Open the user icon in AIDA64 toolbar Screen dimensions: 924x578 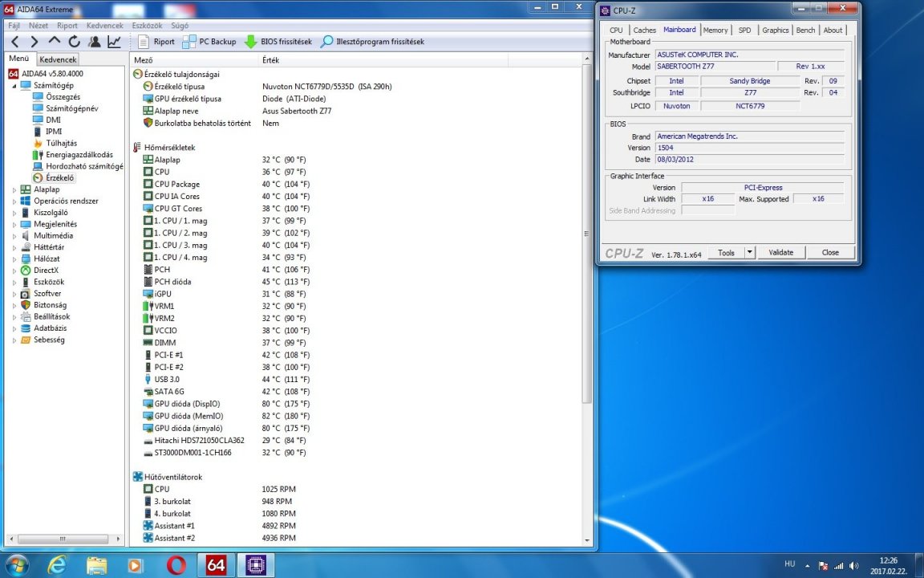(x=94, y=41)
